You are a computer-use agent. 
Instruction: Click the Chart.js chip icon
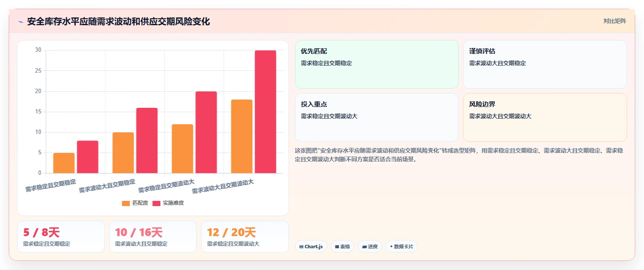coord(301,247)
